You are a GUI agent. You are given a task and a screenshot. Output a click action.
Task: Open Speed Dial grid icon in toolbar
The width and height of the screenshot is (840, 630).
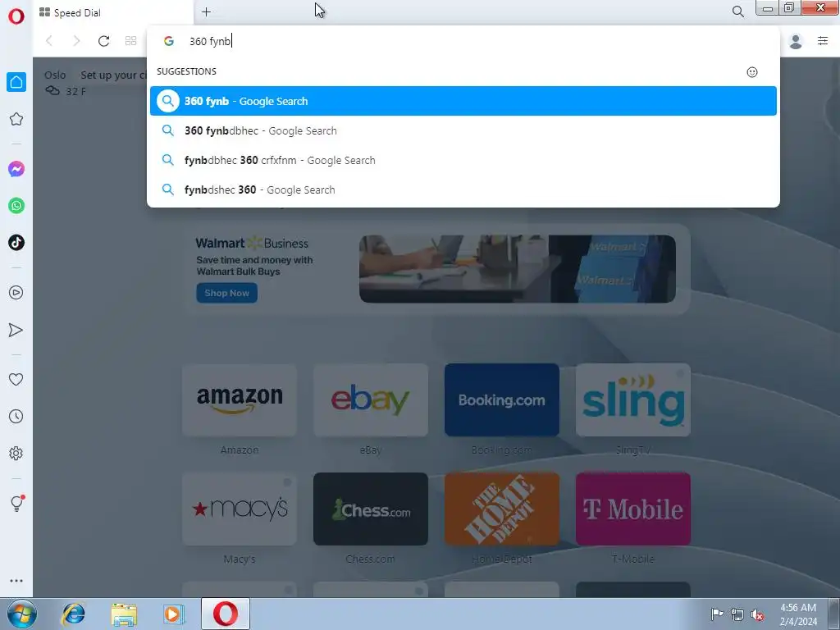[130, 41]
